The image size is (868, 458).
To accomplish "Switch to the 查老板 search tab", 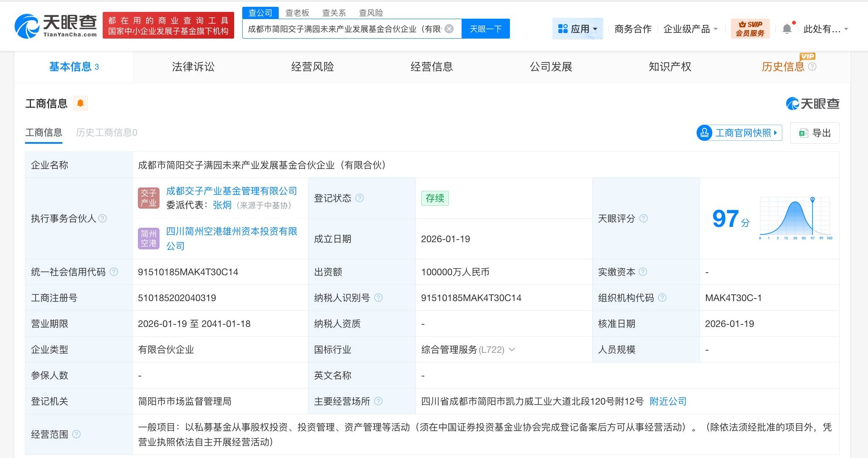I will click(297, 13).
